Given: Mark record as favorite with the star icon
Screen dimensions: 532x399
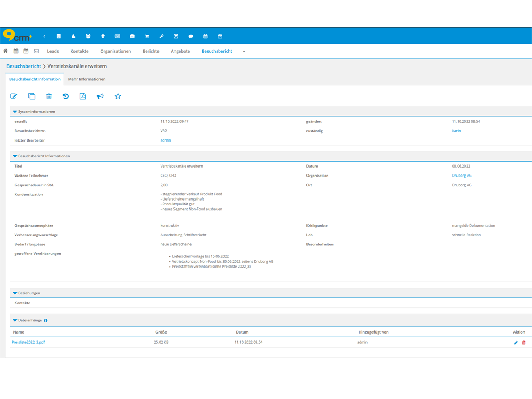Looking at the screenshot, I should pos(118,96).
